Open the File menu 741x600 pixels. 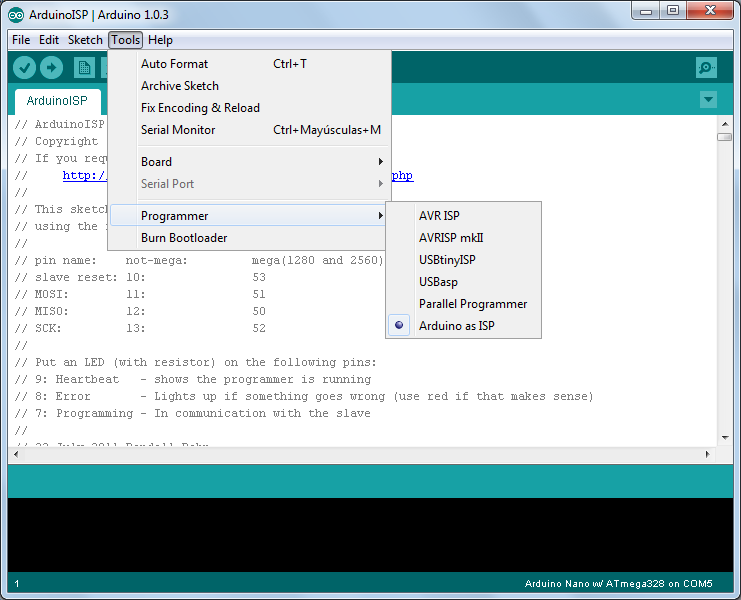[x=21, y=40]
